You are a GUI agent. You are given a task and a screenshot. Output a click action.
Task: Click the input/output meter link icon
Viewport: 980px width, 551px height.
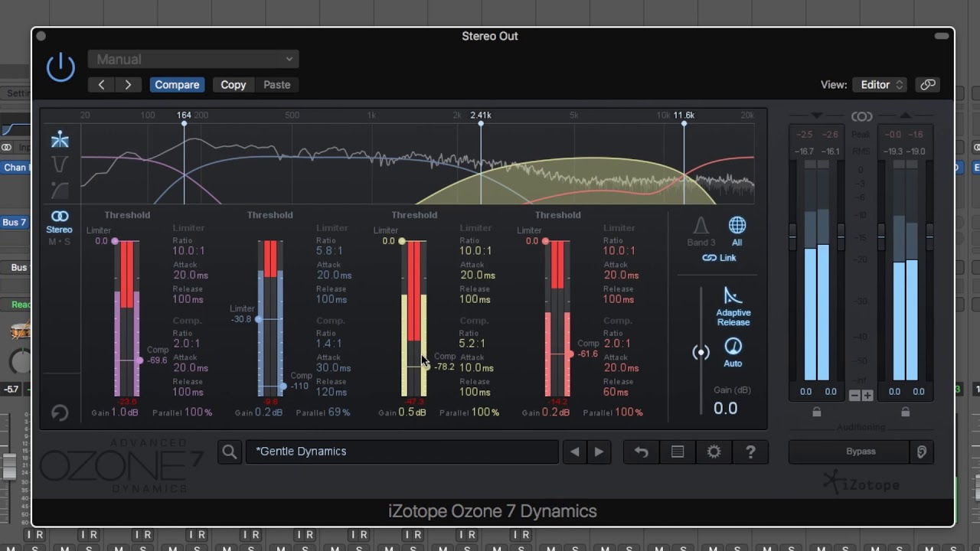[861, 116]
